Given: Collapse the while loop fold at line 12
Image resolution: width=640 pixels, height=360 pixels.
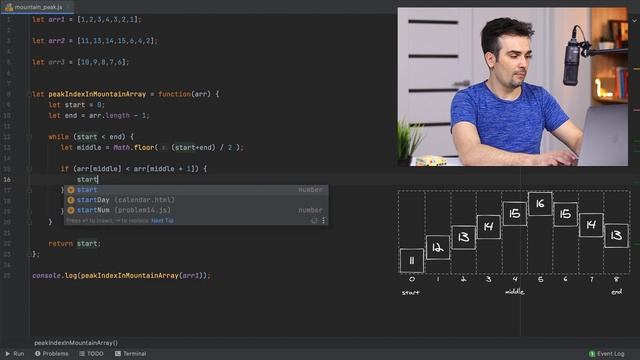Looking at the screenshot, I should click(x=29, y=137).
